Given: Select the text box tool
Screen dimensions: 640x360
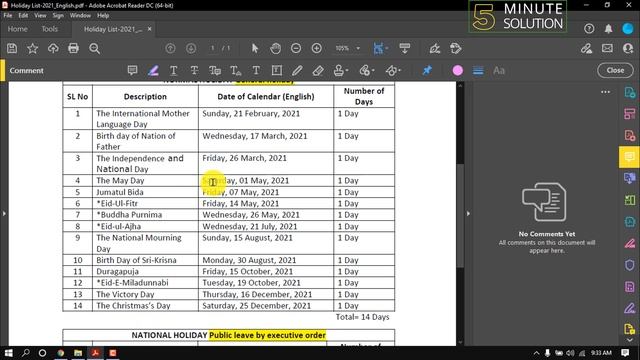Looking at the screenshot, I should point(277,70).
